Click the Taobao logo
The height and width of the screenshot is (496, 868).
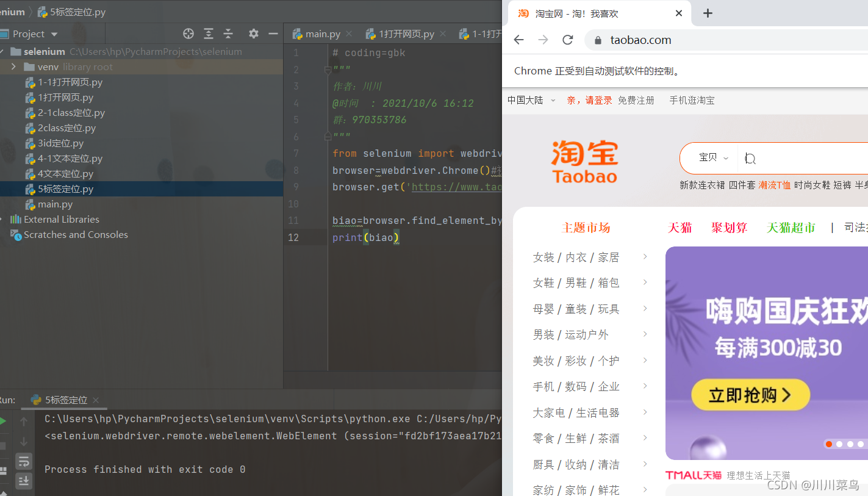point(584,162)
